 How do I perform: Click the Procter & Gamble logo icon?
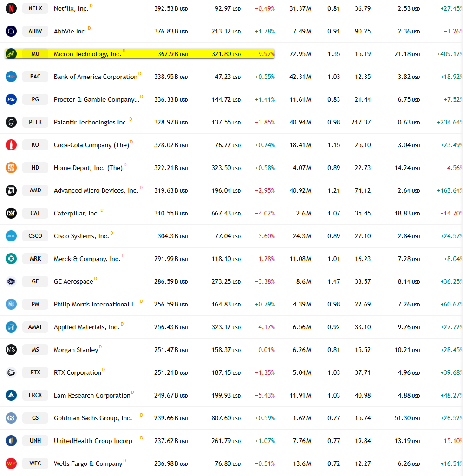point(11,99)
